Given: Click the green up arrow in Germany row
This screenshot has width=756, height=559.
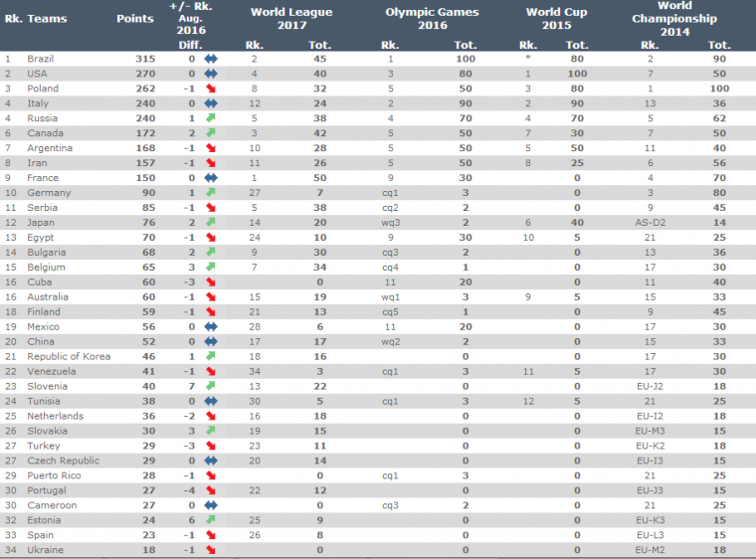Looking at the screenshot, I should 211,193.
